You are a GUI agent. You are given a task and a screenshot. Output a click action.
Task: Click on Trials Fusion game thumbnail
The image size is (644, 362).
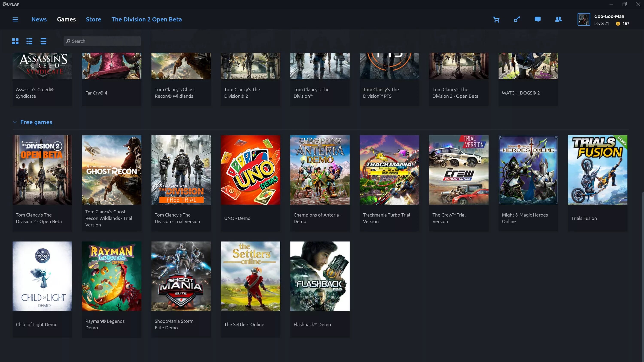[598, 170]
